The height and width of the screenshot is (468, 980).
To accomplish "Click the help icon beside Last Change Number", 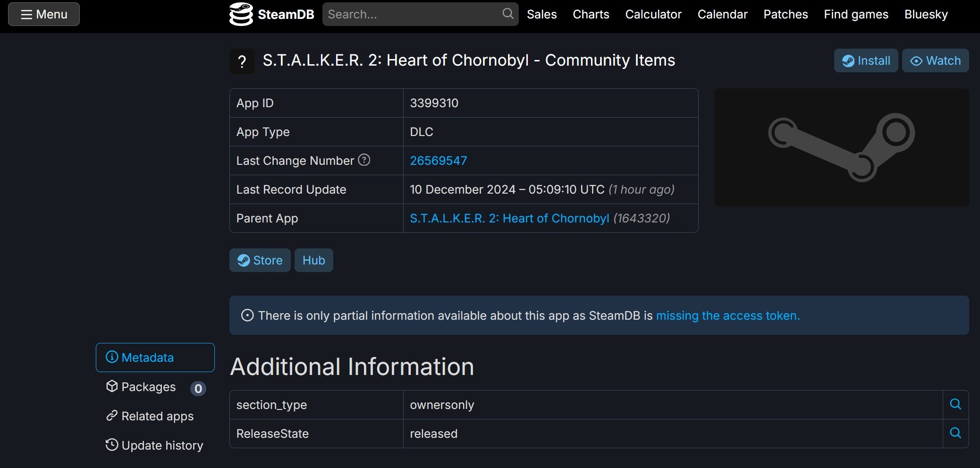I will click(x=364, y=160).
